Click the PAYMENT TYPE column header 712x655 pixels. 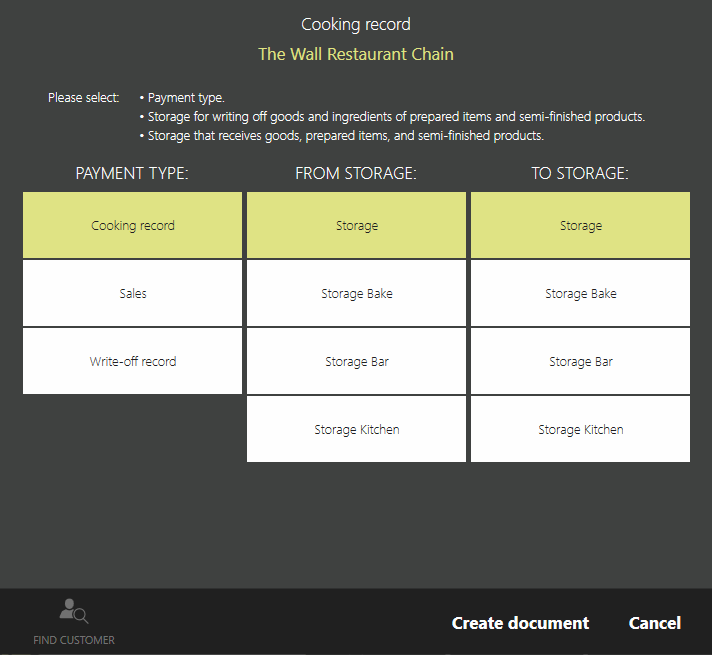[x=132, y=174]
